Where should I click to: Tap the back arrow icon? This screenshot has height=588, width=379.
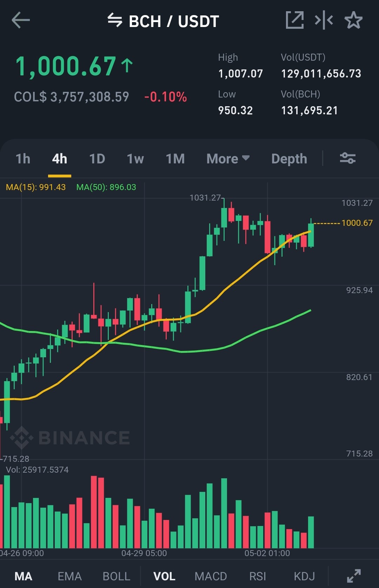pos(21,20)
